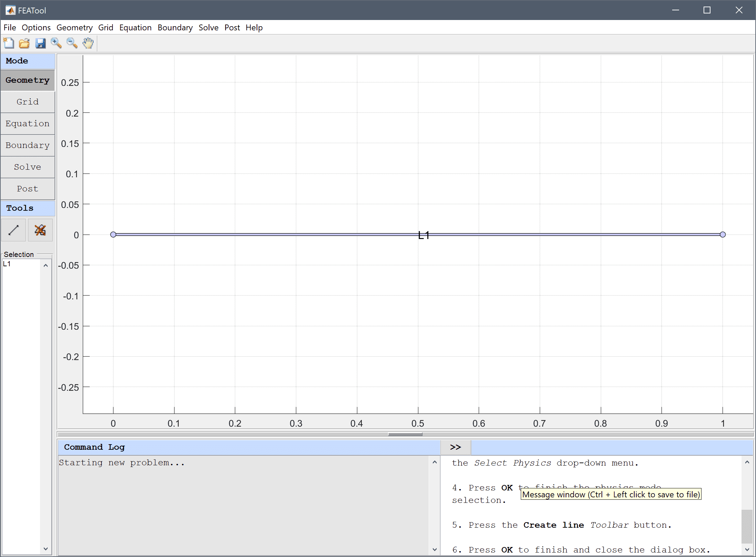Click the Open file folder icon
This screenshot has width=756, height=557.
coord(24,43)
